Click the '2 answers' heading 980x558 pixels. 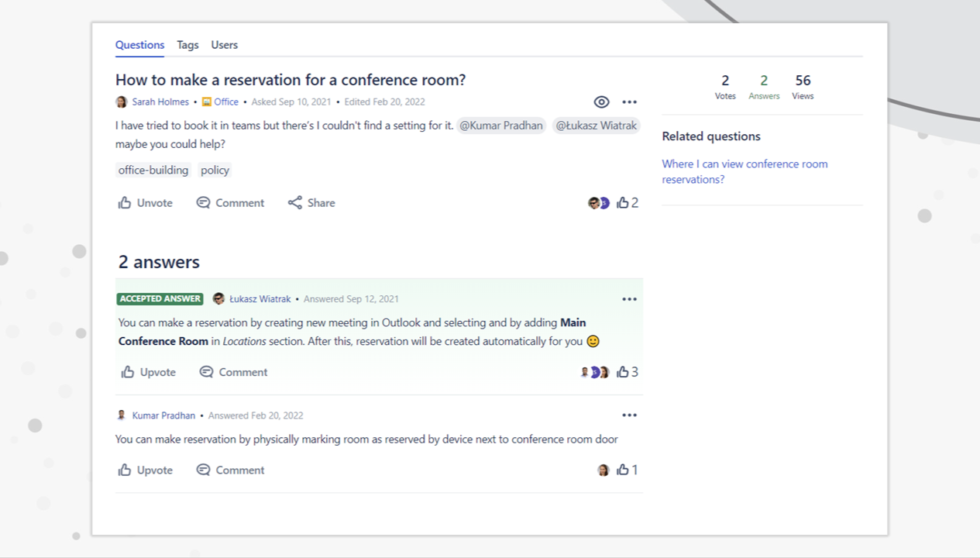click(x=159, y=262)
